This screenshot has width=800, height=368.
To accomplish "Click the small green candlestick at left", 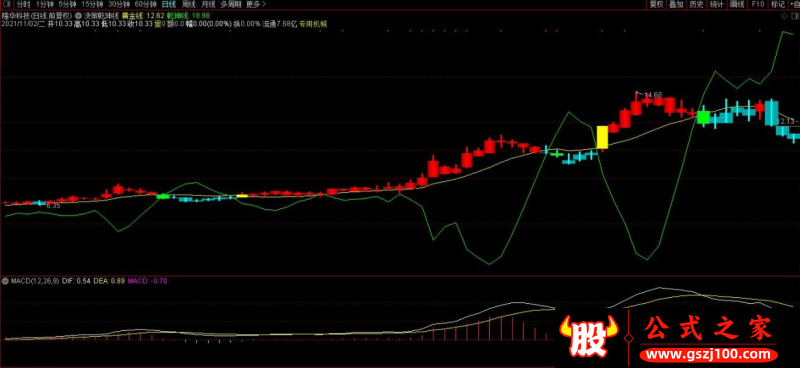I will pos(163,196).
